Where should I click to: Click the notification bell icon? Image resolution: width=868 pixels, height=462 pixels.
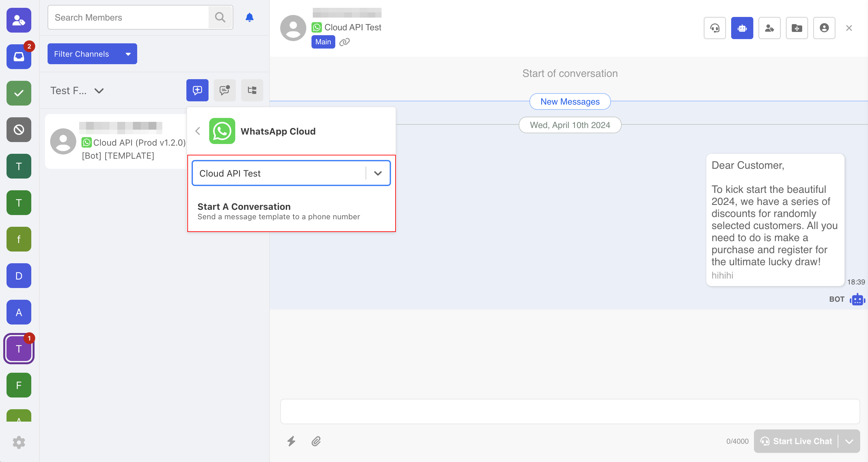pyautogui.click(x=249, y=17)
